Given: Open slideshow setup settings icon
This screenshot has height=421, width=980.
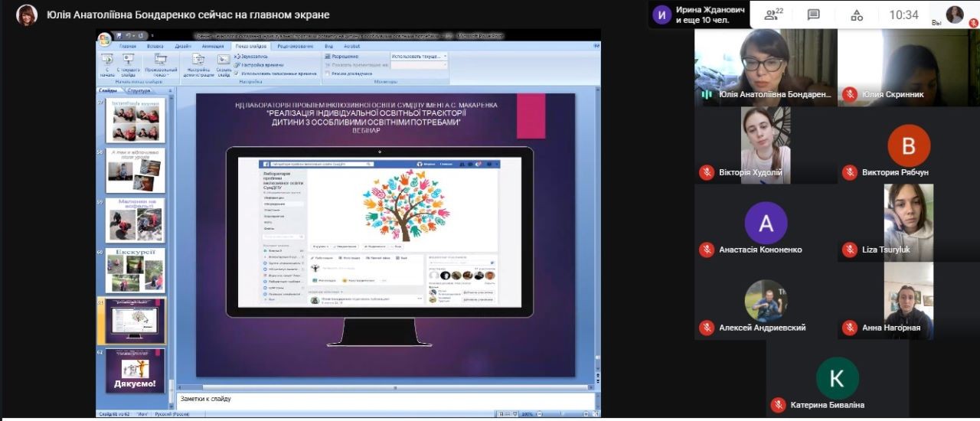Looking at the screenshot, I should tap(198, 63).
